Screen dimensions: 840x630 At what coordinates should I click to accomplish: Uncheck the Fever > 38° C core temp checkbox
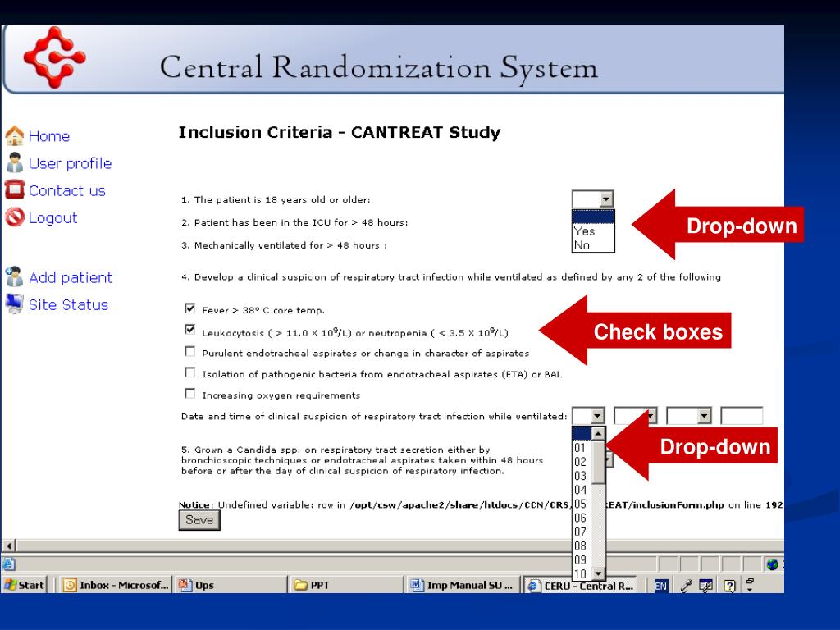[189, 308]
